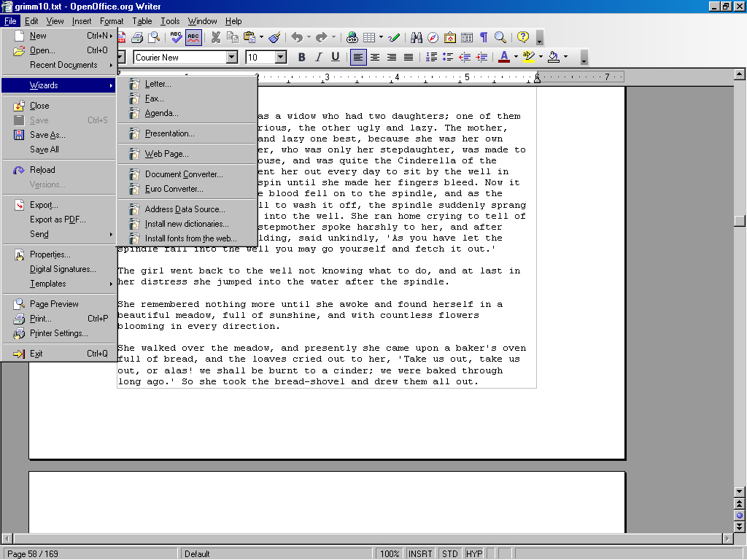Click the Align Right icon

[392, 57]
